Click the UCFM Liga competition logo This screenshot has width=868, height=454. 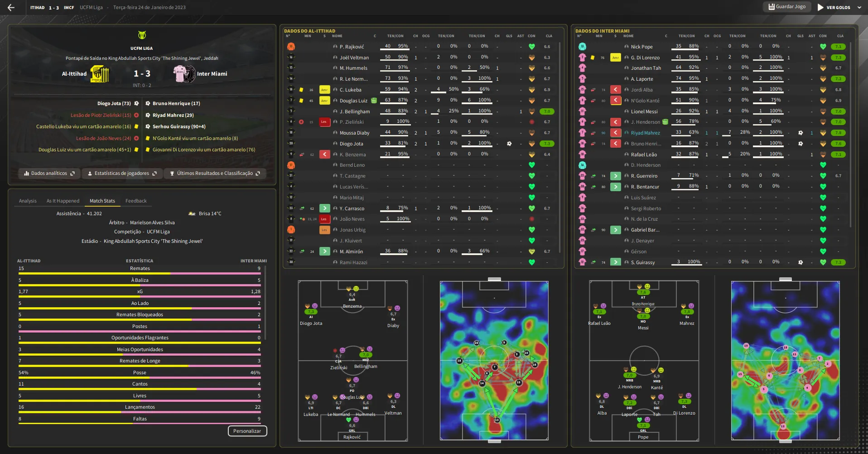[x=142, y=35]
